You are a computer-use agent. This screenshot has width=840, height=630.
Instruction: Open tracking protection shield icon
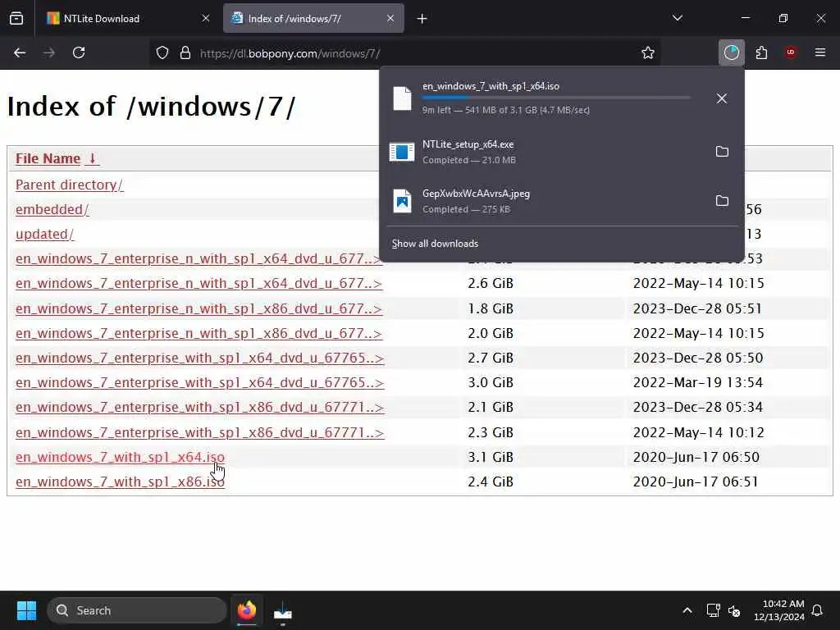[x=162, y=53]
